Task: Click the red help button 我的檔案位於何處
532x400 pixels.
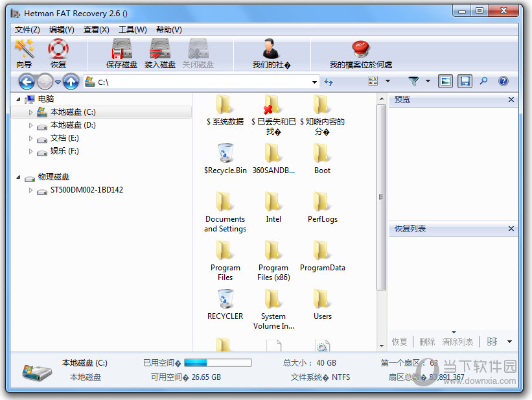Action: click(361, 53)
